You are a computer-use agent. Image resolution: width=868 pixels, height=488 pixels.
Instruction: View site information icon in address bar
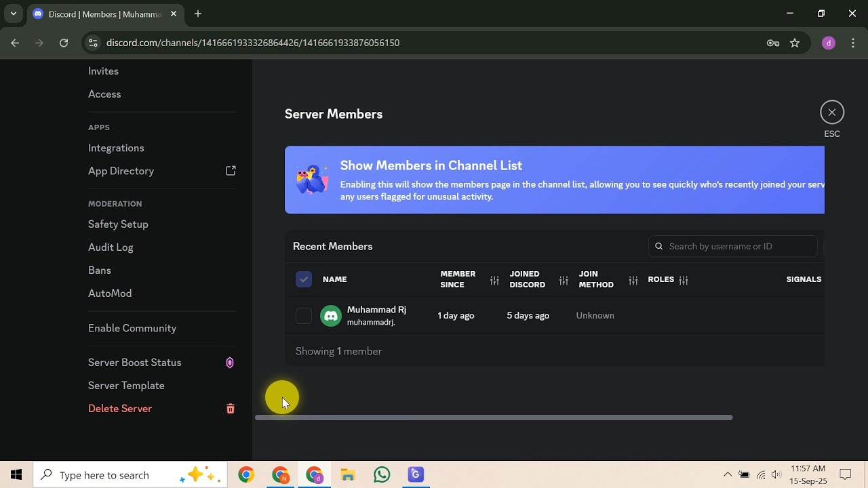(93, 43)
